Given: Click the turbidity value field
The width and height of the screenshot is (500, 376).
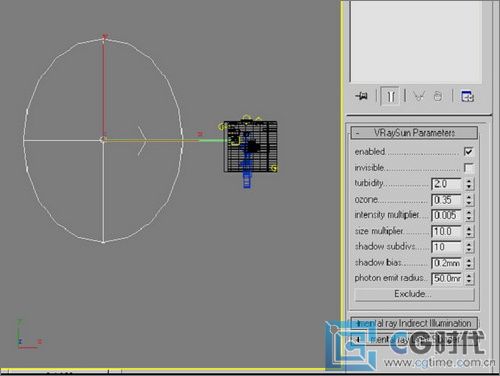Looking at the screenshot, I should pos(446,184).
